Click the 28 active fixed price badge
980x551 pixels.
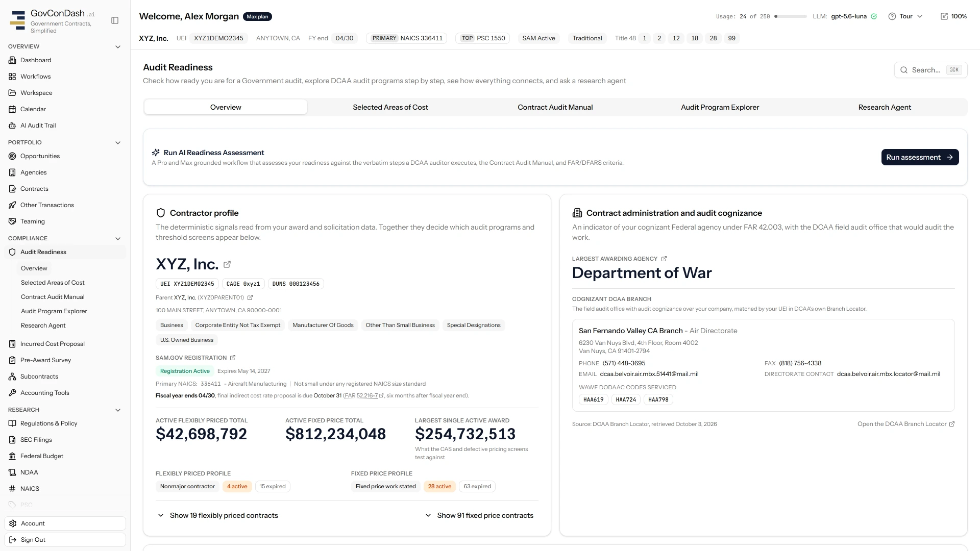(x=439, y=486)
